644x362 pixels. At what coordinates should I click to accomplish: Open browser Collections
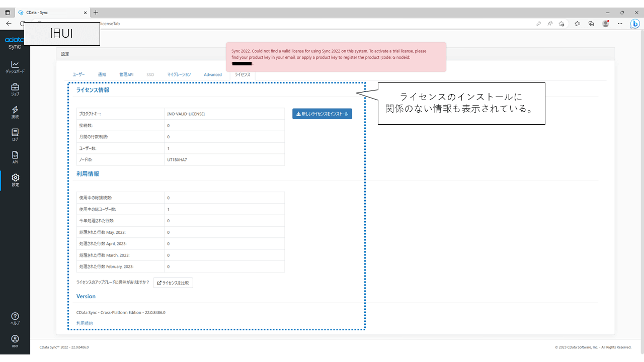[592, 24]
